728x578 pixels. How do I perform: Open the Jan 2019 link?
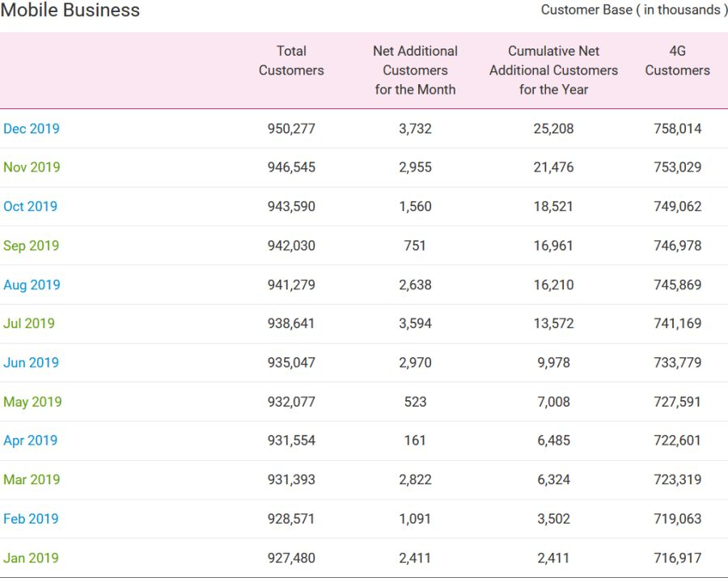(31, 558)
